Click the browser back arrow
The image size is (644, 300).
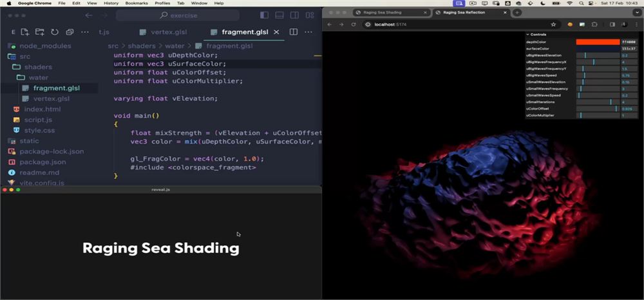[x=329, y=24]
